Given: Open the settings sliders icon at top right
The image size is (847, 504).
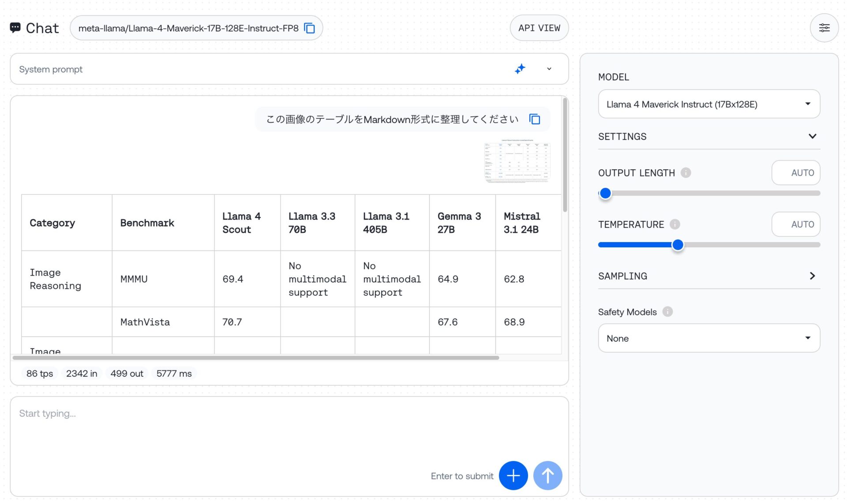Looking at the screenshot, I should 824,28.
